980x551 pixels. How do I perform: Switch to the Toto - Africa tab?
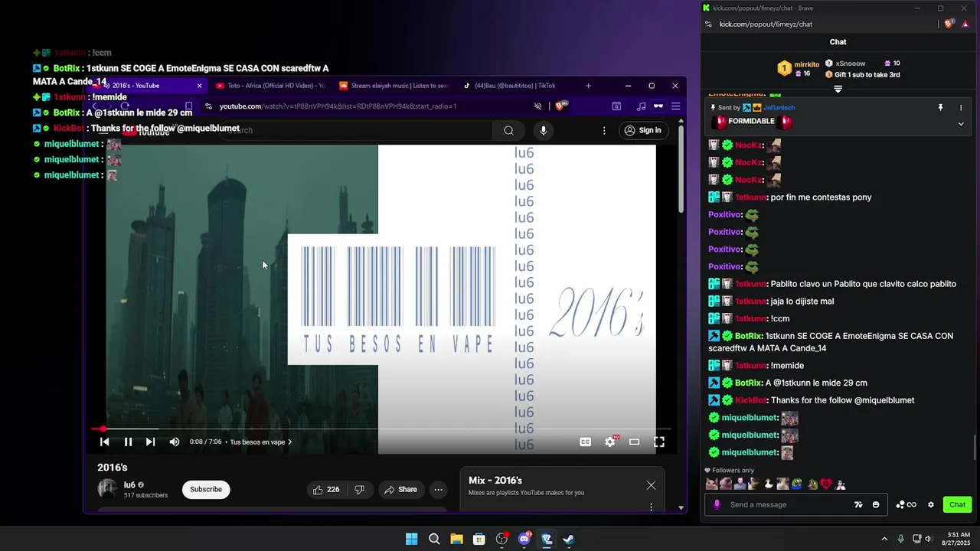(270, 86)
